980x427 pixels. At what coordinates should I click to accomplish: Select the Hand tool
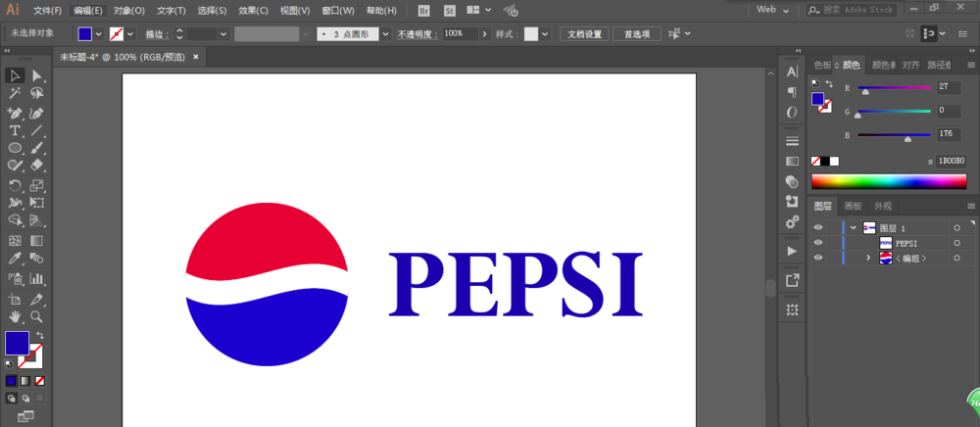coord(15,316)
